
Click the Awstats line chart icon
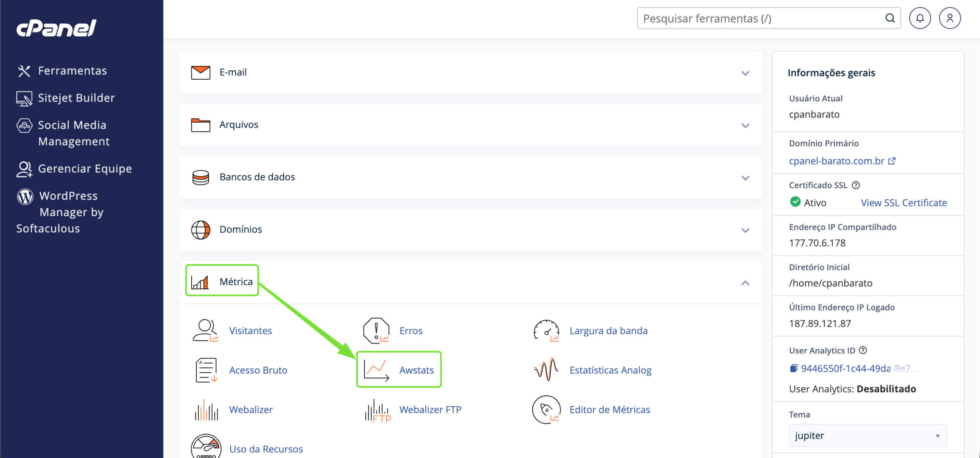tap(376, 370)
